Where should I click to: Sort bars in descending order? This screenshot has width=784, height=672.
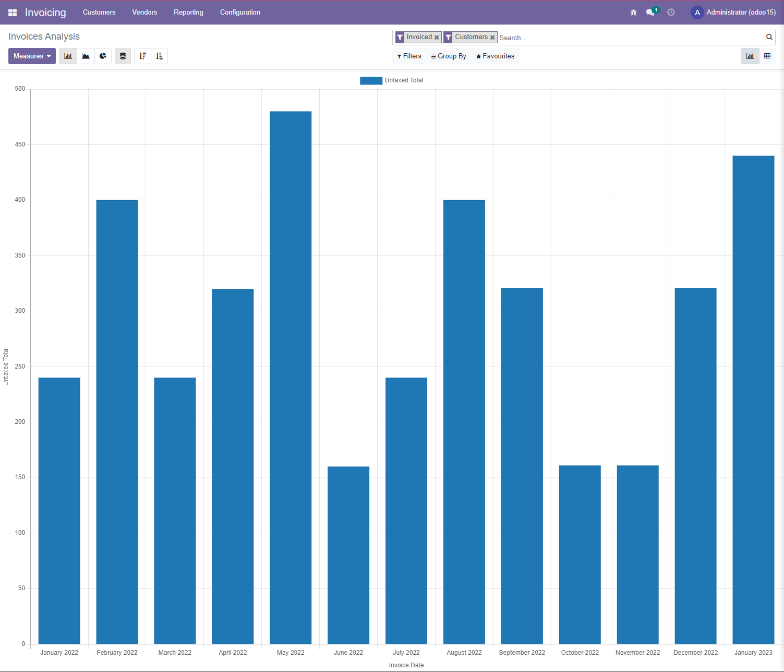point(142,56)
